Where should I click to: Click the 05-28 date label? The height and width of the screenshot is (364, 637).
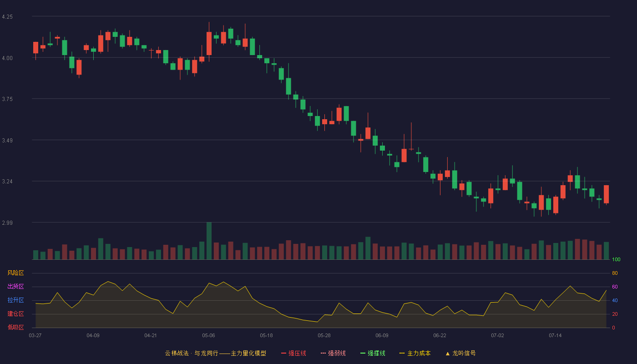pos(324,335)
